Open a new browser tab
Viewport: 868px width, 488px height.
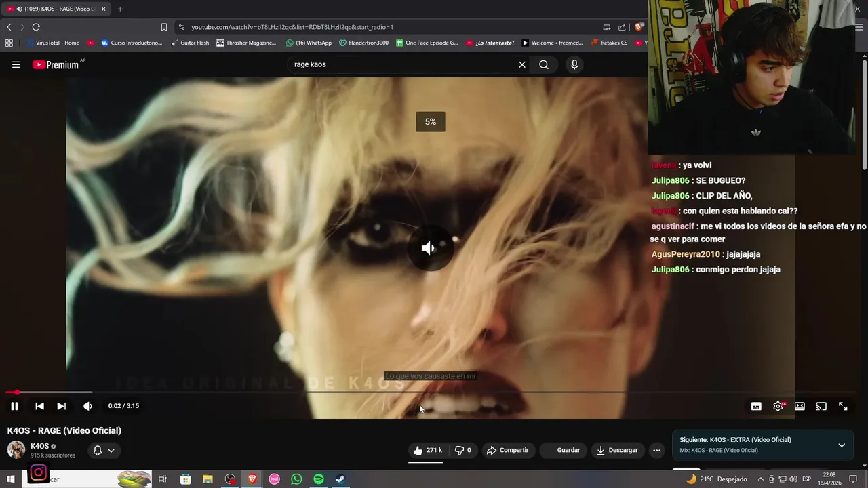click(x=120, y=9)
